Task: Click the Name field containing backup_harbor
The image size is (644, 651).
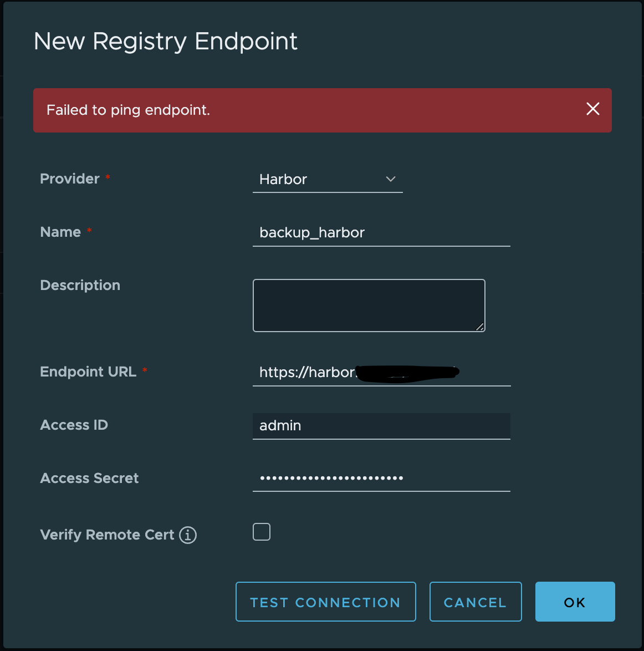Action: tap(381, 233)
